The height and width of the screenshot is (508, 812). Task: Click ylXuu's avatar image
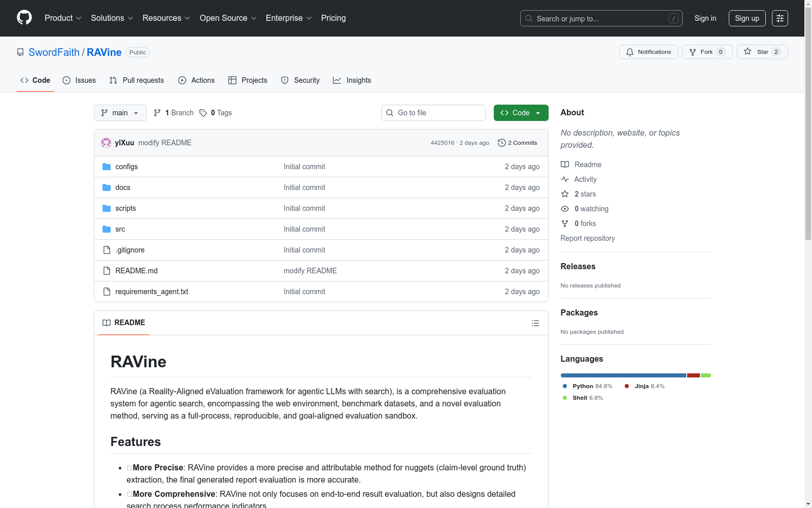coord(106,143)
